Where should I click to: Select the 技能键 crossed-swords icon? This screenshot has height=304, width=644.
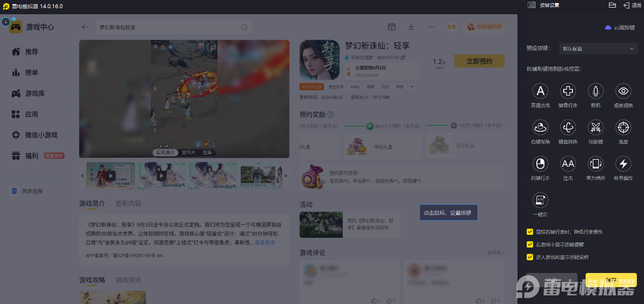596,127
